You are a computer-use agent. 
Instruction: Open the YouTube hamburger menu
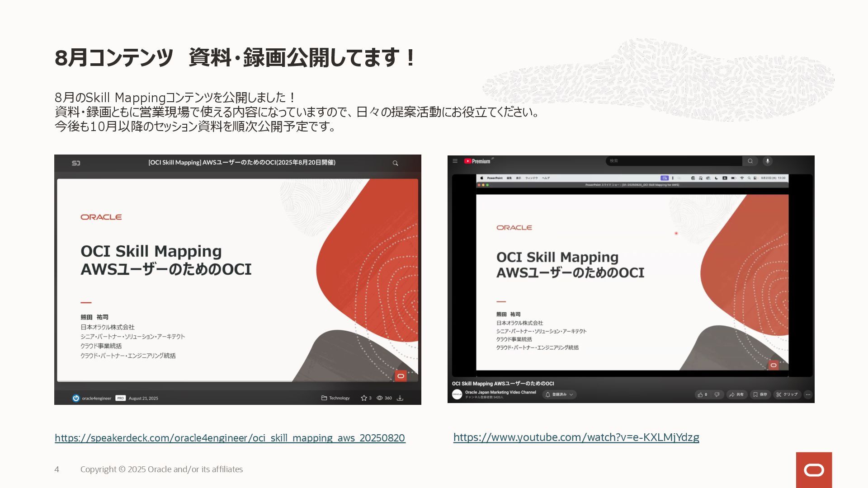pyautogui.click(x=455, y=161)
